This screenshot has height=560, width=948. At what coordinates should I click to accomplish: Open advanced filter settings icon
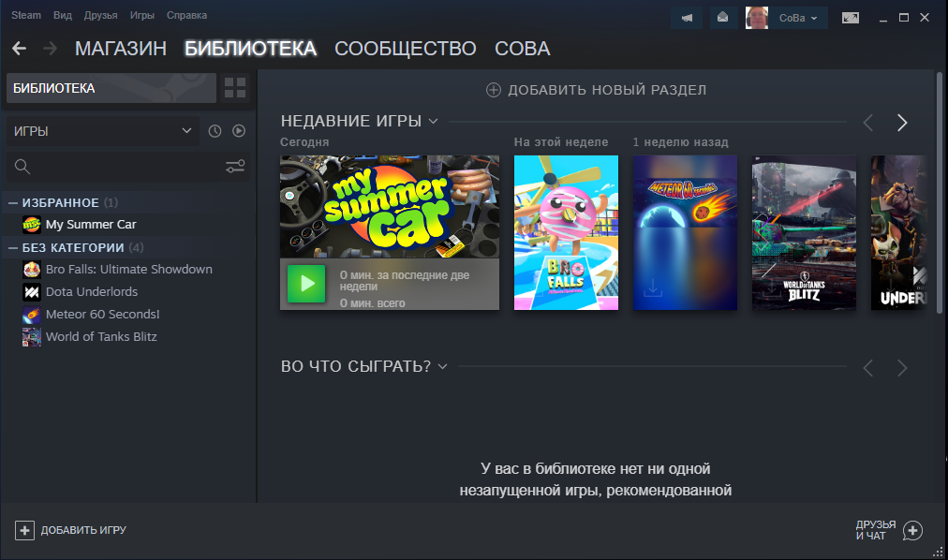point(235,167)
